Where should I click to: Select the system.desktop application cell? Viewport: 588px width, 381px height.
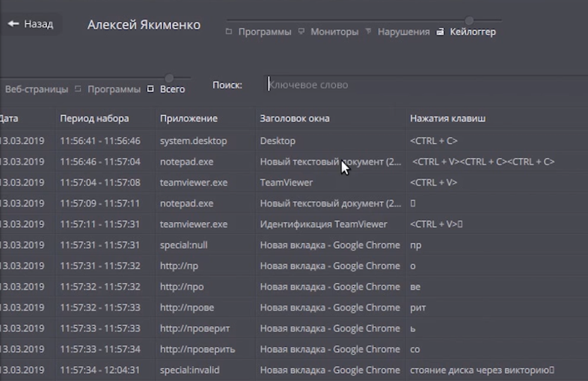click(x=194, y=141)
